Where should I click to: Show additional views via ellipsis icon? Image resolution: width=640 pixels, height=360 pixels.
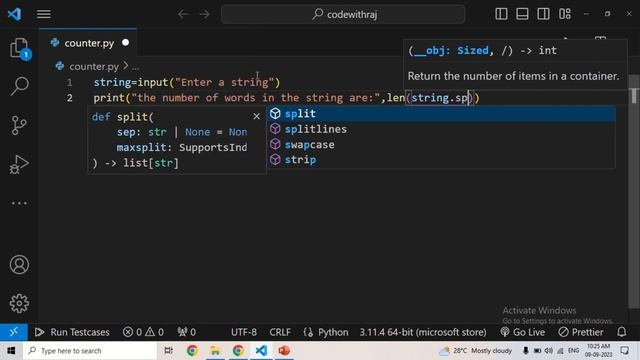[19, 203]
